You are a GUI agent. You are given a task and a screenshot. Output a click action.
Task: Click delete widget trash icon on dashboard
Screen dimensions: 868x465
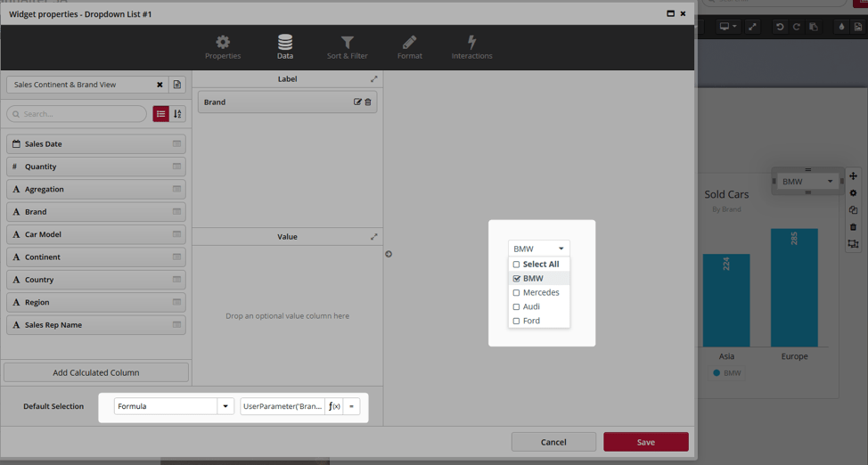pyautogui.click(x=853, y=227)
